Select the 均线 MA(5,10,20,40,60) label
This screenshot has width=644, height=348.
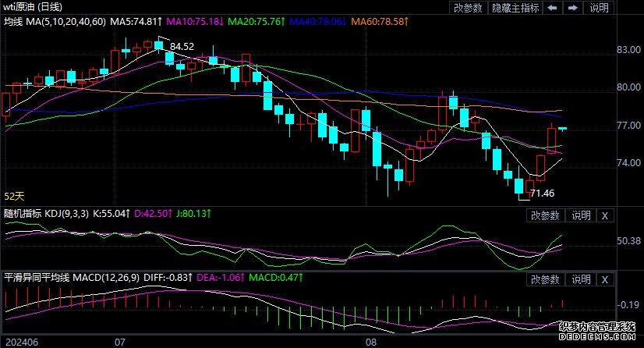[55, 22]
